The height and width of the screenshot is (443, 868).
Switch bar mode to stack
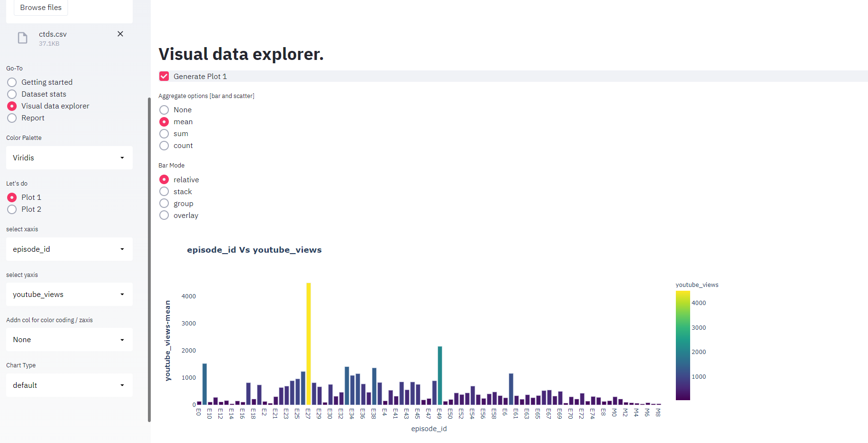(x=164, y=191)
